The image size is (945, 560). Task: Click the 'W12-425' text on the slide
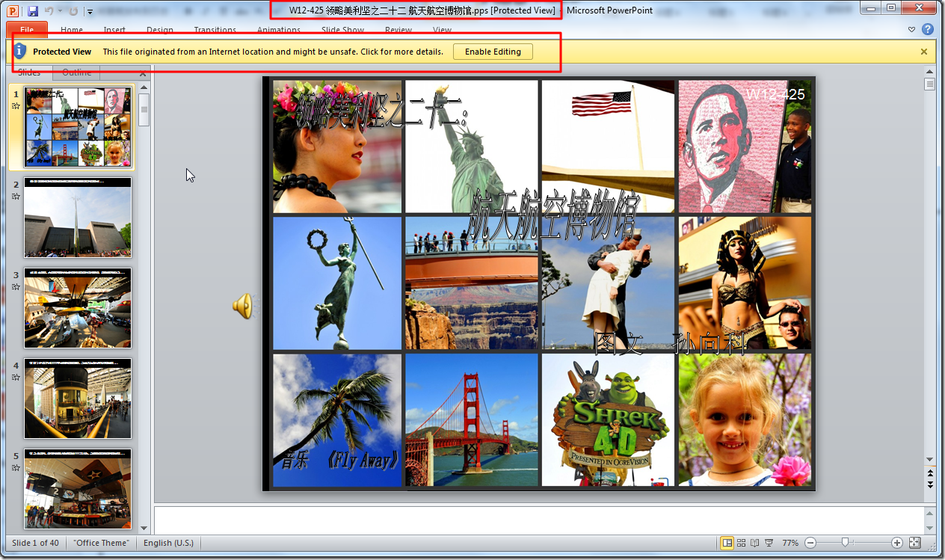[775, 94]
